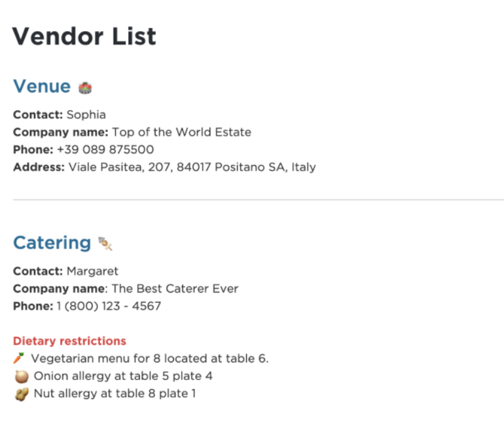
Task: Click the caterer phone 1 (800) 123 - 4567
Action: pyautogui.click(x=109, y=306)
